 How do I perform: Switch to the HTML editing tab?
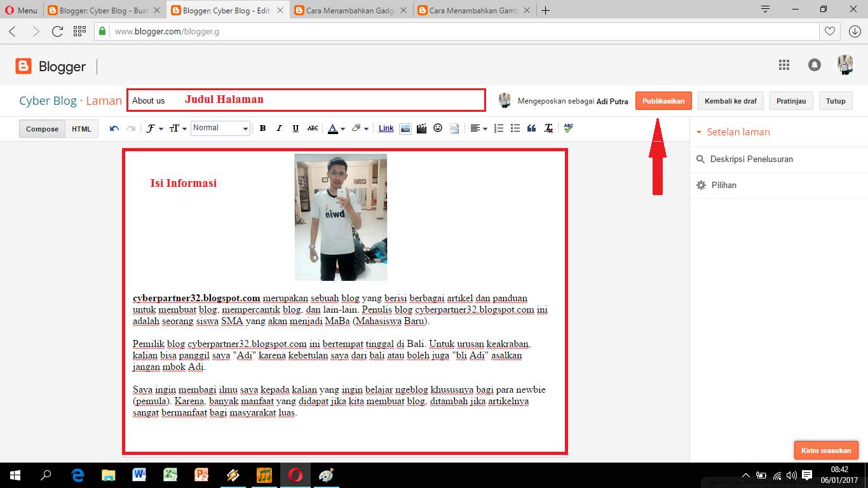point(81,128)
